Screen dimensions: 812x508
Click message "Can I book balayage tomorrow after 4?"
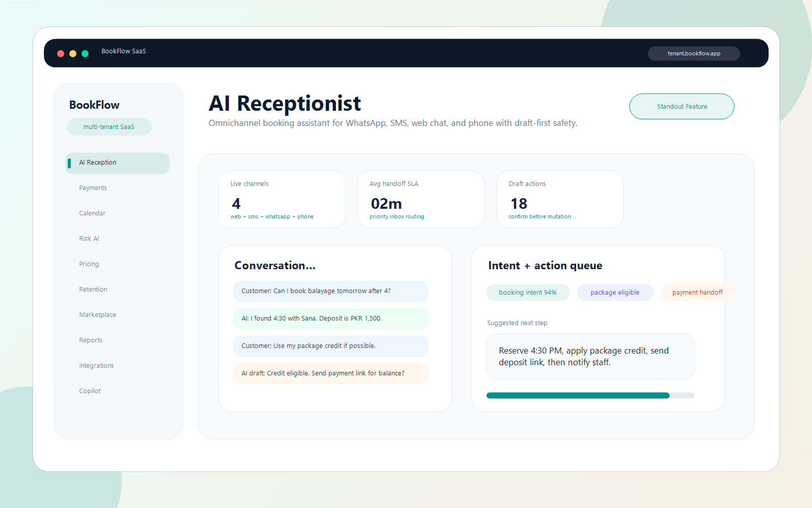click(x=330, y=291)
